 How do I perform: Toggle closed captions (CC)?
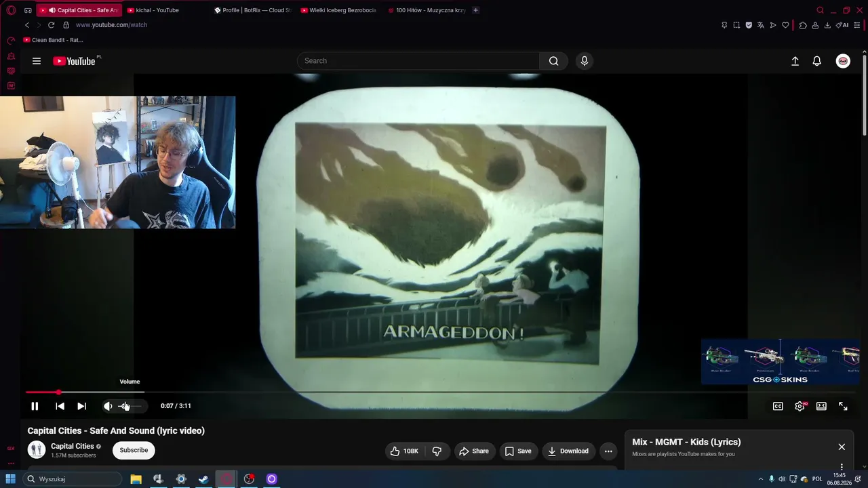click(778, 406)
